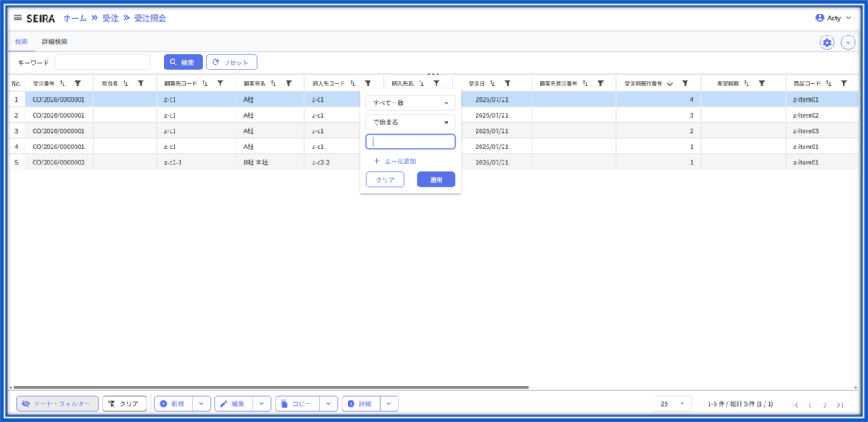Click the 新規 create button
Viewport: 868px width, 422px height.
(173, 403)
